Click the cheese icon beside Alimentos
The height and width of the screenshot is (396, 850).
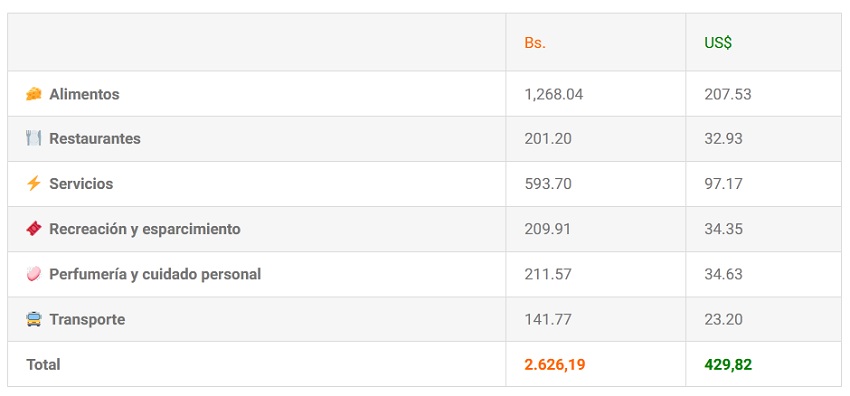[34, 94]
